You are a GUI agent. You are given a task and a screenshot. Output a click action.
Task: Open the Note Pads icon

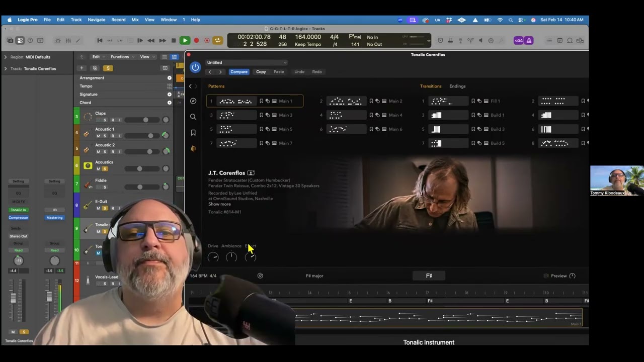point(559,40)
